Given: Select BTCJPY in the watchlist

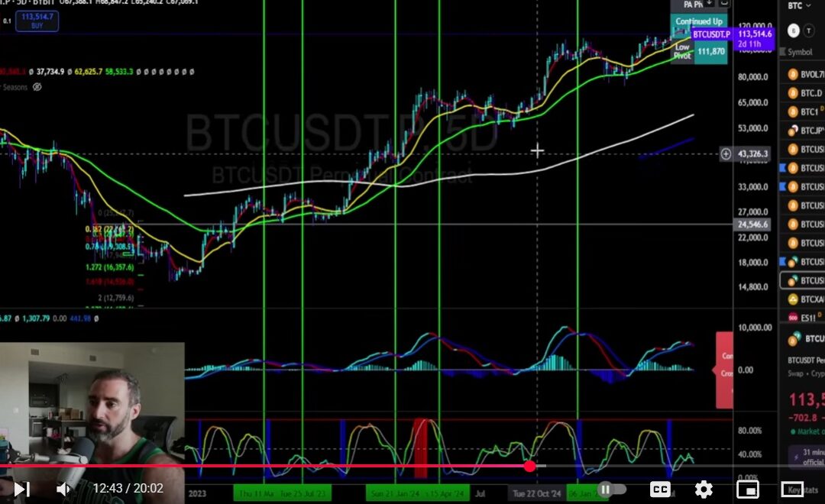Looking at the screenshot, I should coord(806,131).
